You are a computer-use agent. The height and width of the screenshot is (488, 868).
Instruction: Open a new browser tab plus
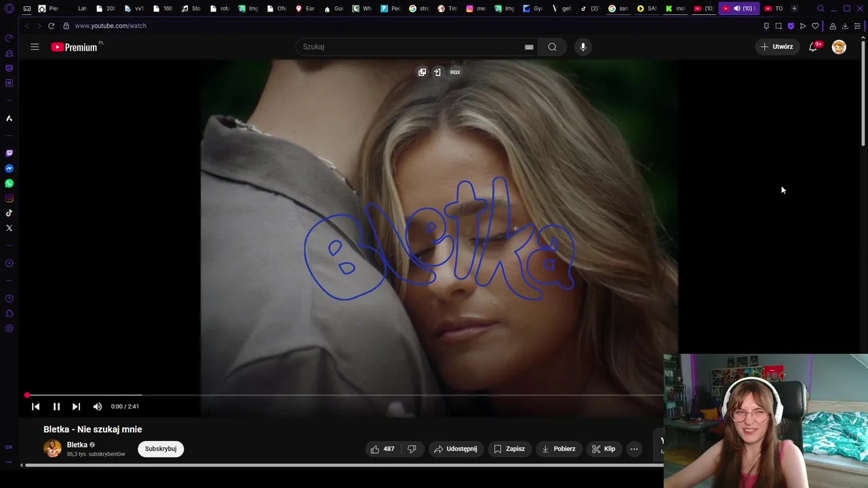[x=794, y=9]
